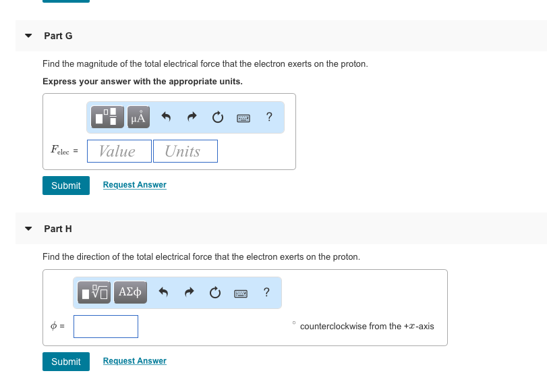547x392 pixels.
Task: Click the undo arrow in Part G toolbar
Action: (165, 117)
